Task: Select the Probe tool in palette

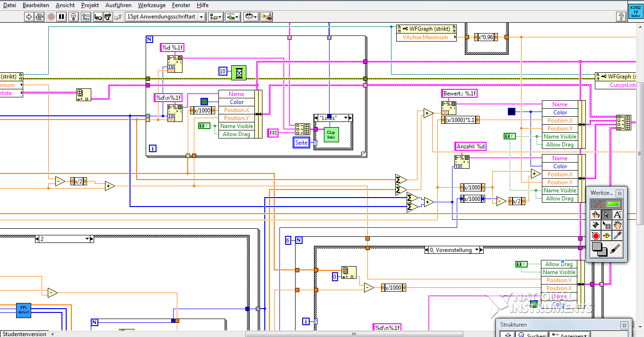Action: click(x=607, y=235)
